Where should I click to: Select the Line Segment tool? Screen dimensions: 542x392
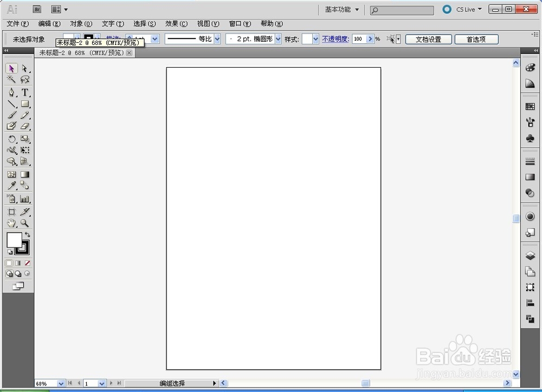point(11,103)
